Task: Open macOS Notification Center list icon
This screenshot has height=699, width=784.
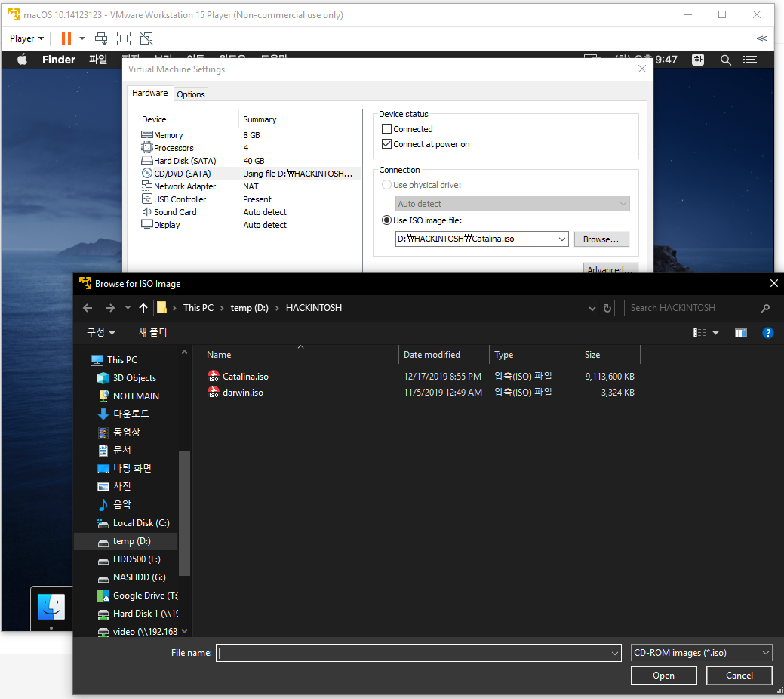Action: [x=749, y=60]
